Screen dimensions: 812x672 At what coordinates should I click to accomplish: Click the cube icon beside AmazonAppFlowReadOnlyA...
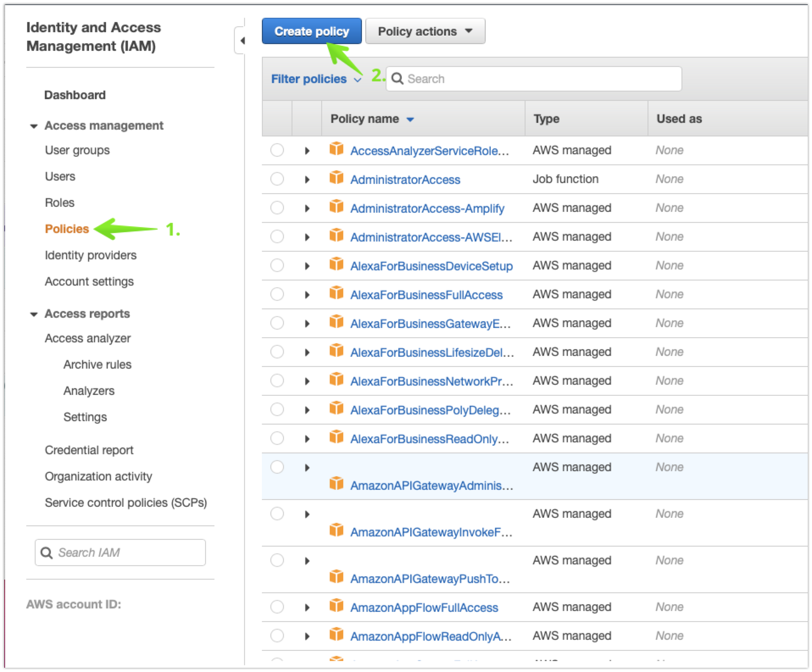(336, 635)
